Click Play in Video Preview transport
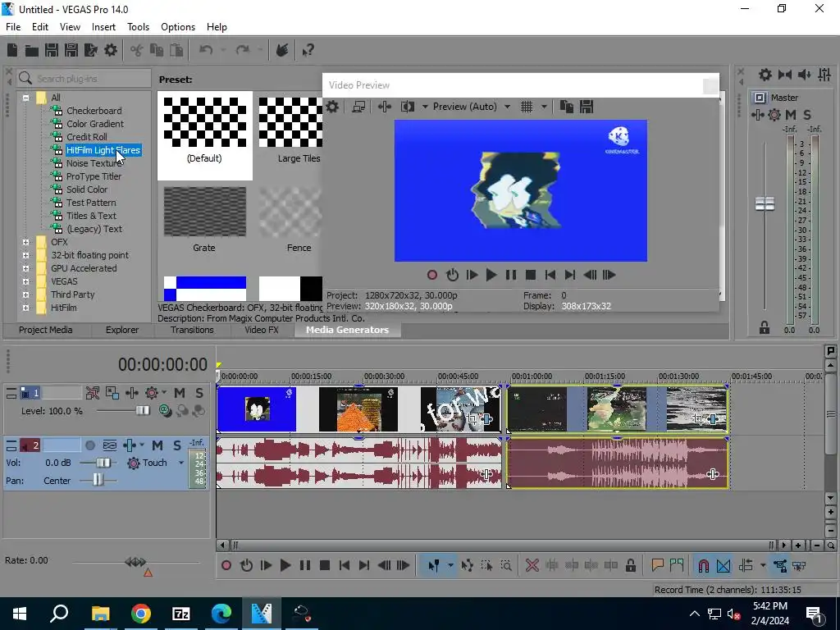 coord(491,276)
